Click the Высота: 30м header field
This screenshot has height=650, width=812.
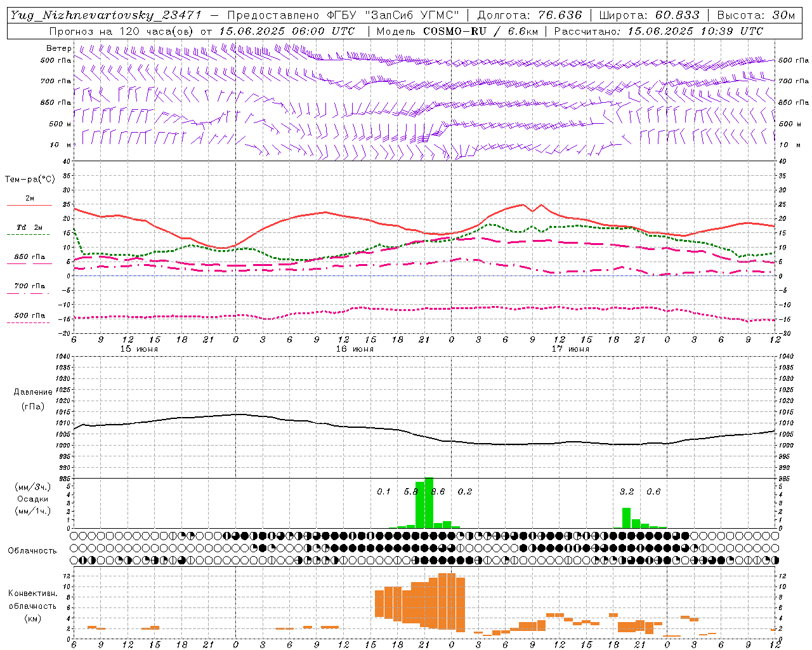[x=755, y=15]
